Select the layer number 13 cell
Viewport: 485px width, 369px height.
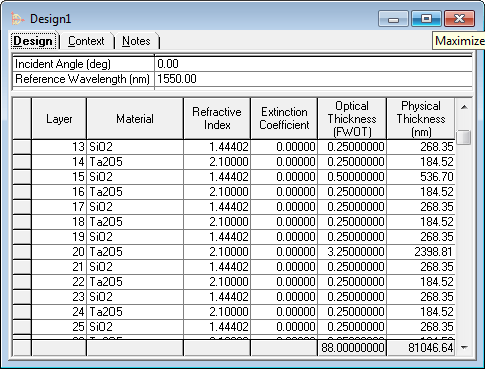click(59, 147)
